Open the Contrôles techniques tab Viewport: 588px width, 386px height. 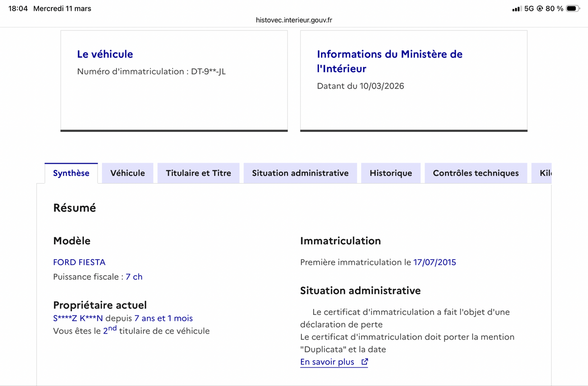475,173
